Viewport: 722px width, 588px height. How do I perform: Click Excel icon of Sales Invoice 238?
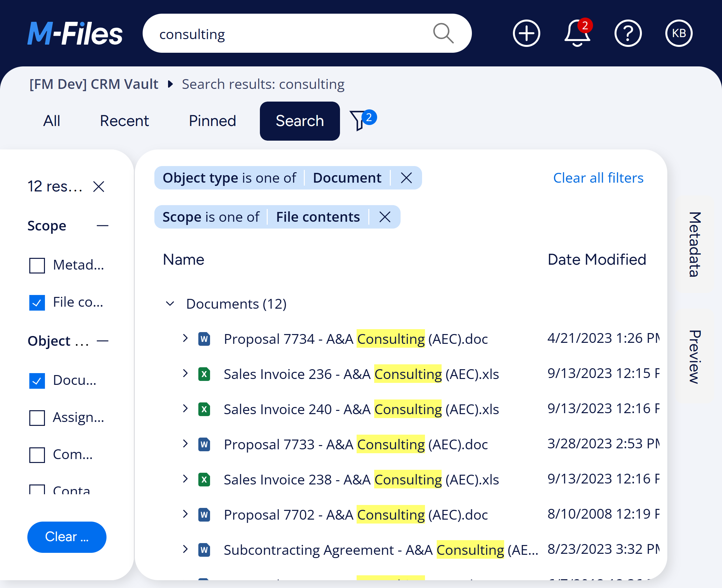pyautogui.click(x=204, y=480)
